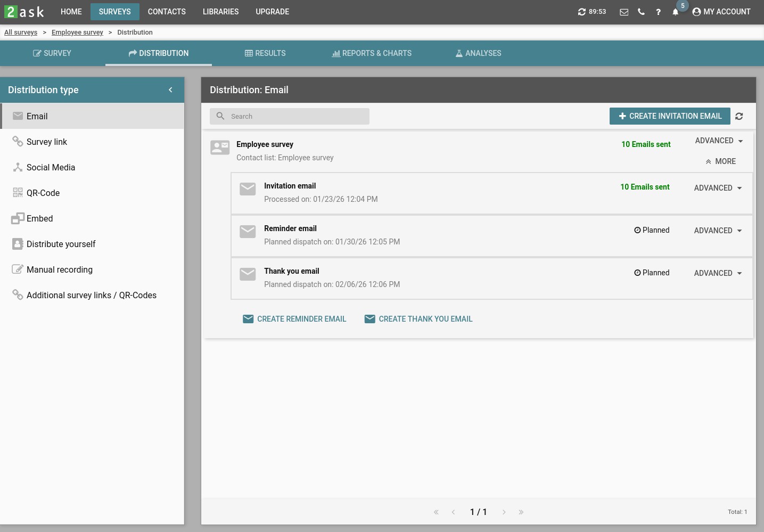Follow the All surveys breadcrumb link
Viewport: 764px width, 532px height.
[21, 32]
